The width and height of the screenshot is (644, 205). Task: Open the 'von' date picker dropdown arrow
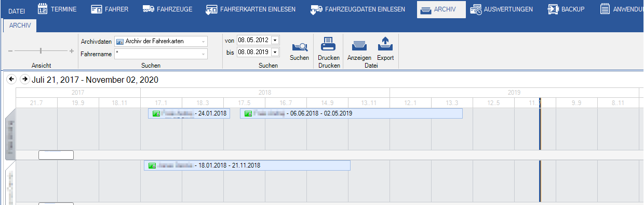tap(275, 40)
